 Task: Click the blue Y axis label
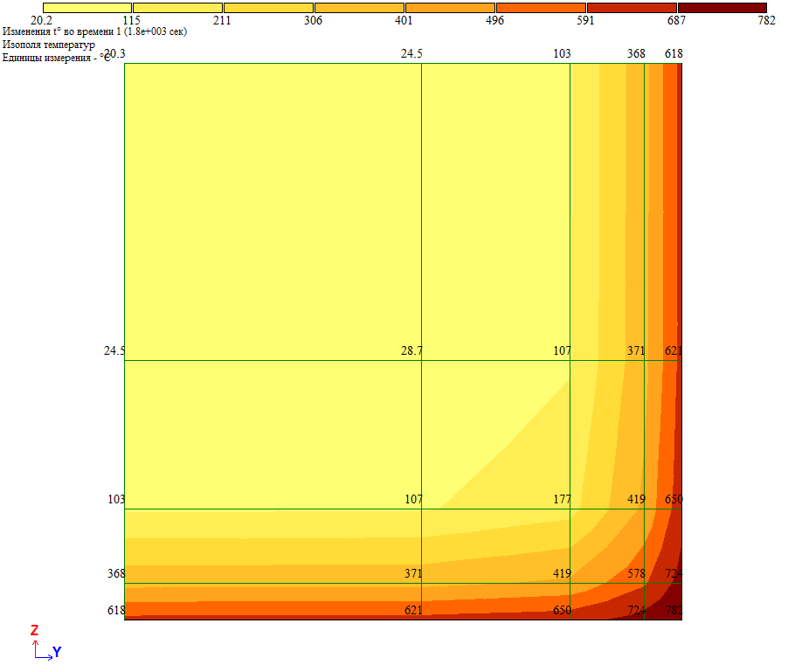point(57,652)
